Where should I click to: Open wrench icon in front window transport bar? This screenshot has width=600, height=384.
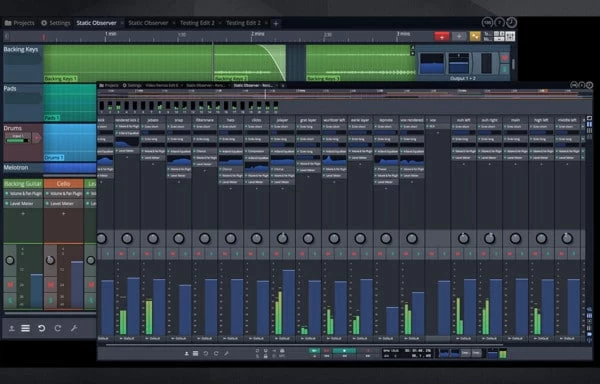(226, 353)
